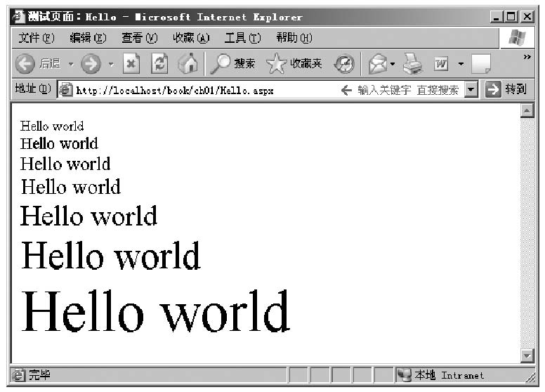Expand Back button history dropdown arrow
Viewport: 545px width, 392px height.
coord(71,65)
